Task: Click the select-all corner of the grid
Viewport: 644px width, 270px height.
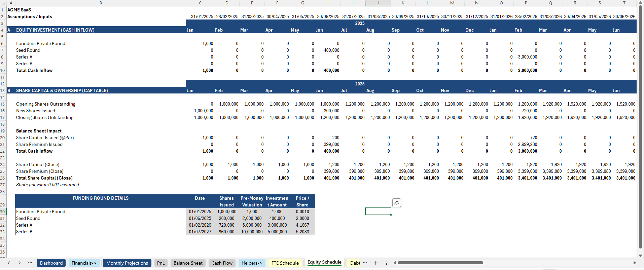Action: (x=3, y=3)
